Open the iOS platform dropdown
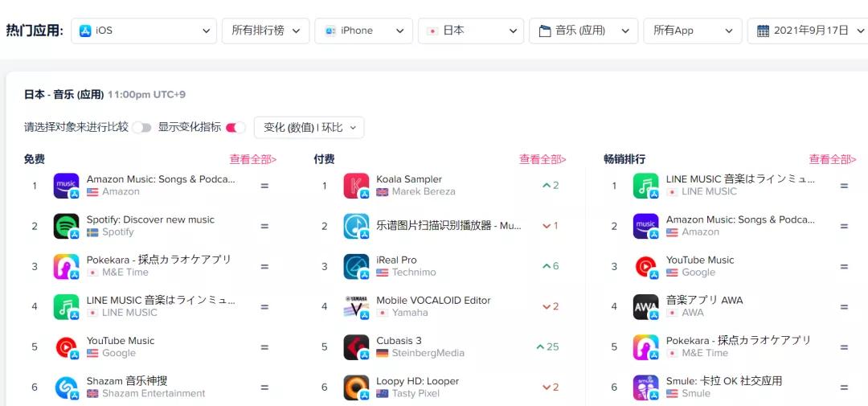 144,31
